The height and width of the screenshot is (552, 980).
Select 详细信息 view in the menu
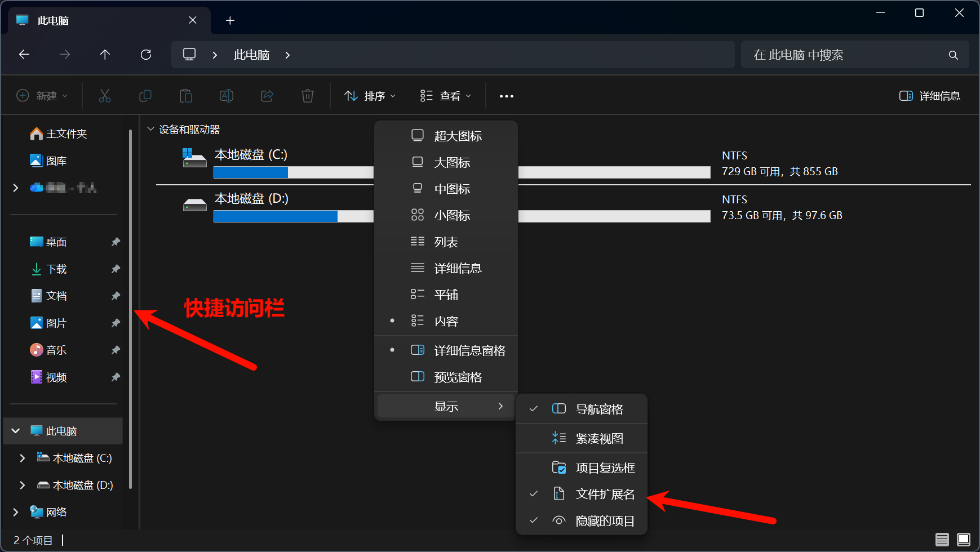458,268
